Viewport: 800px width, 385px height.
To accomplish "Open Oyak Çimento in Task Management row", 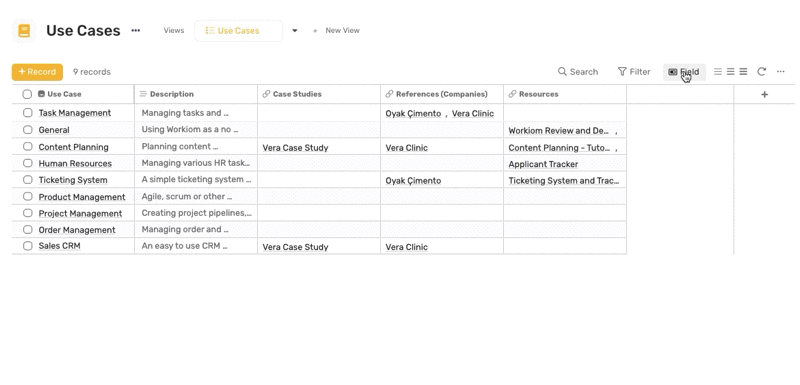I will pyautogui.click(x=413, y=114).
